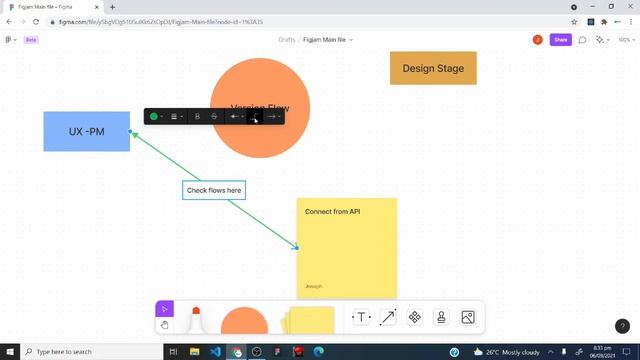Open the Figma main menu dropdown

[x=11, y=40]
